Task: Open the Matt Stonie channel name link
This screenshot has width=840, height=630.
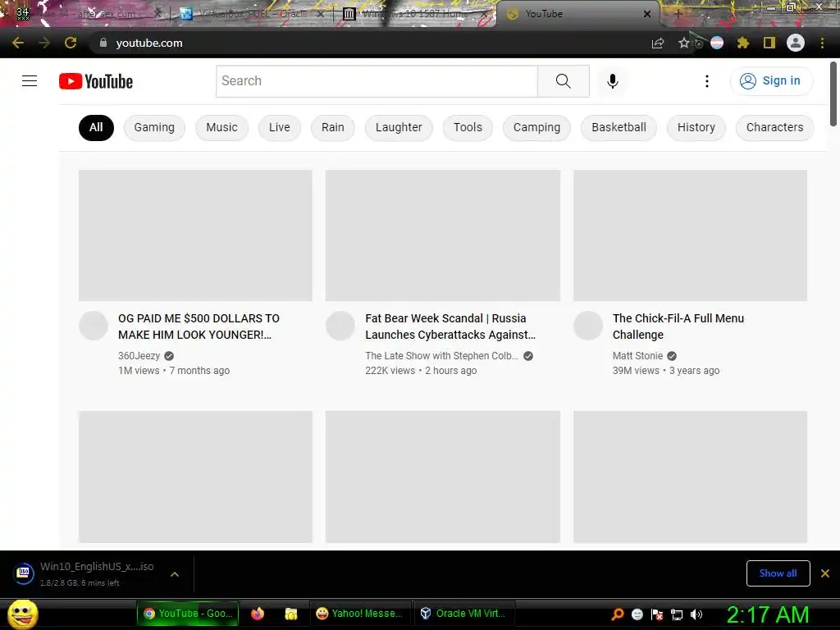Action: tap(637, 356)
